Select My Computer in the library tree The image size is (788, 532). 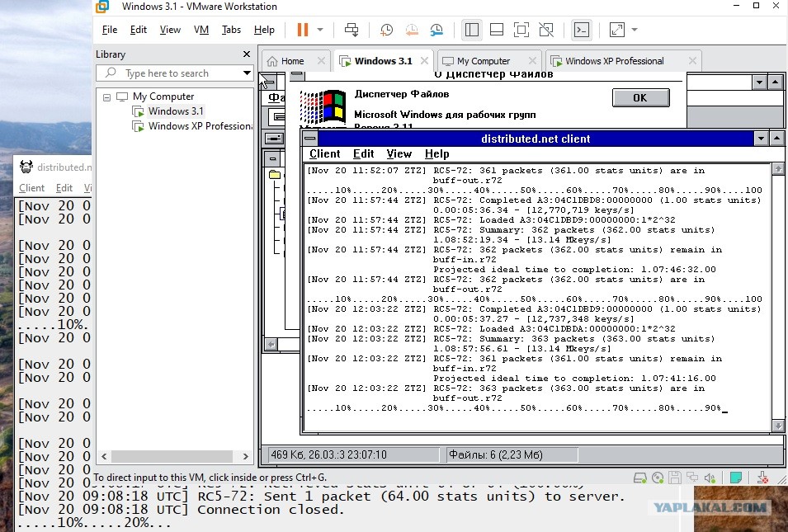(x=163, y=97)
